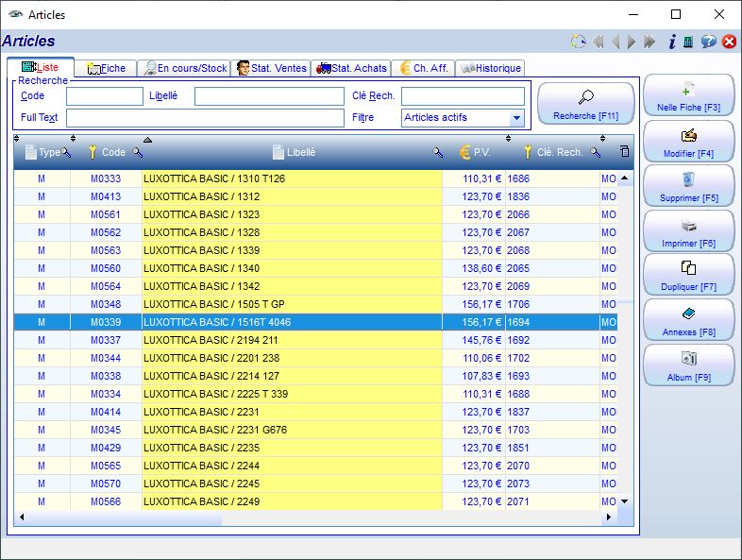This screenshot has width=742, height=560.
Task: Click the vertical scrollbar down arrow
Action: [625, 501]
